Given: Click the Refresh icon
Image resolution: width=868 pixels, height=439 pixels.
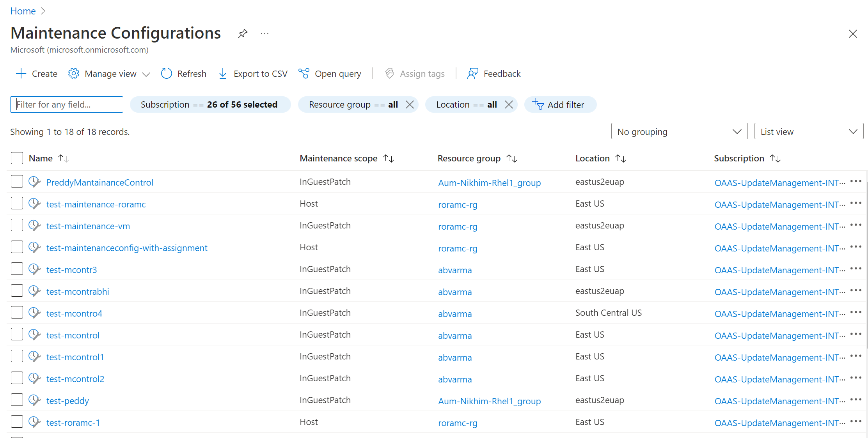Looking at the screenshot, I should [x=166, y=73].
